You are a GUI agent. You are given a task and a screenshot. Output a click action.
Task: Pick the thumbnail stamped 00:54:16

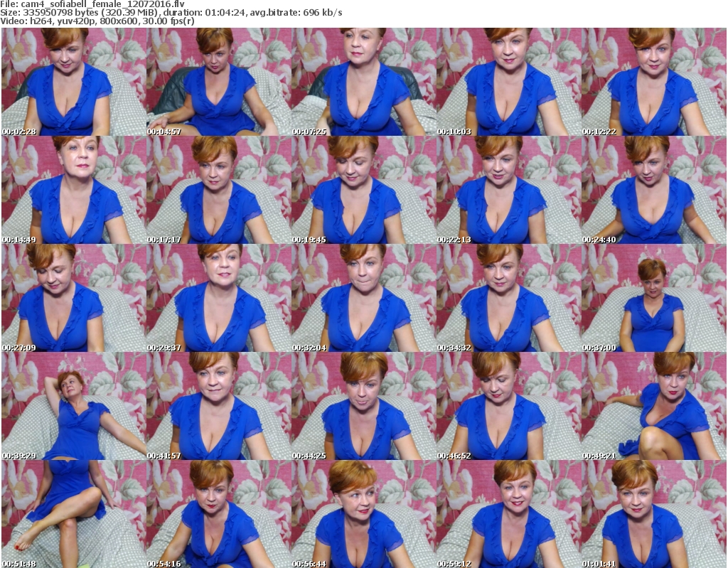point(219,514)
